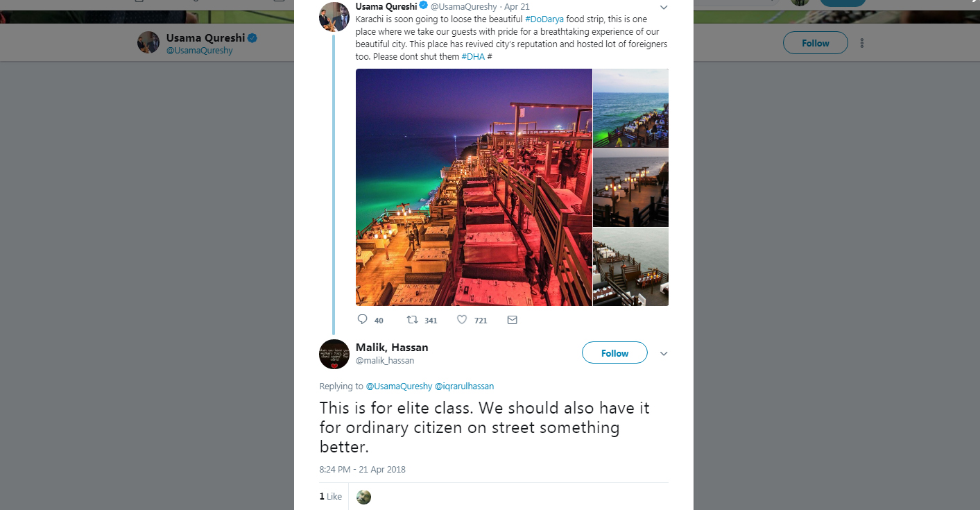Open the three-dot more options menu in the profile bar
The height and width of the screenshot is (510, 980).
click(862, 43)
